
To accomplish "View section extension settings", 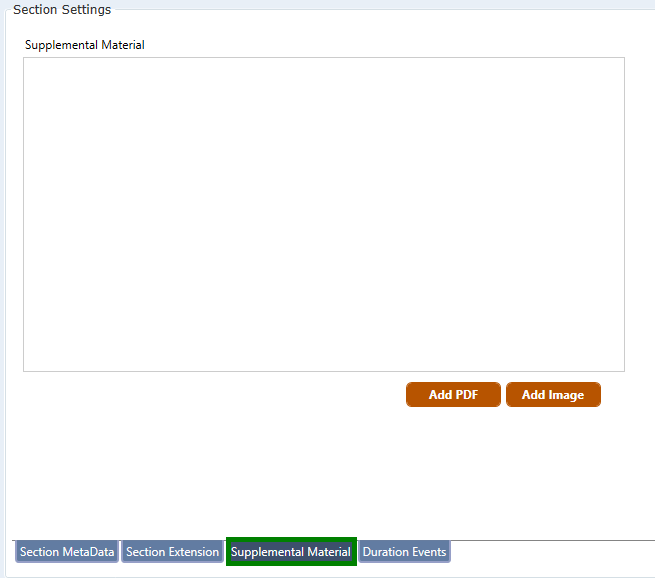I will tap(172, 552).
